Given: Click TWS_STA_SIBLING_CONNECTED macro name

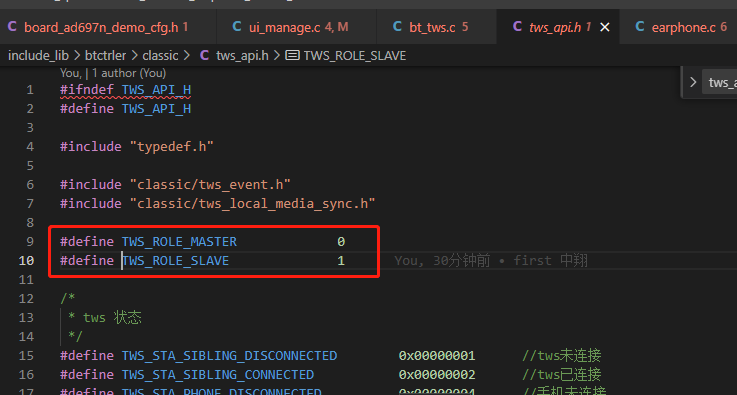Looking at the screenshot, I should 218,375.
